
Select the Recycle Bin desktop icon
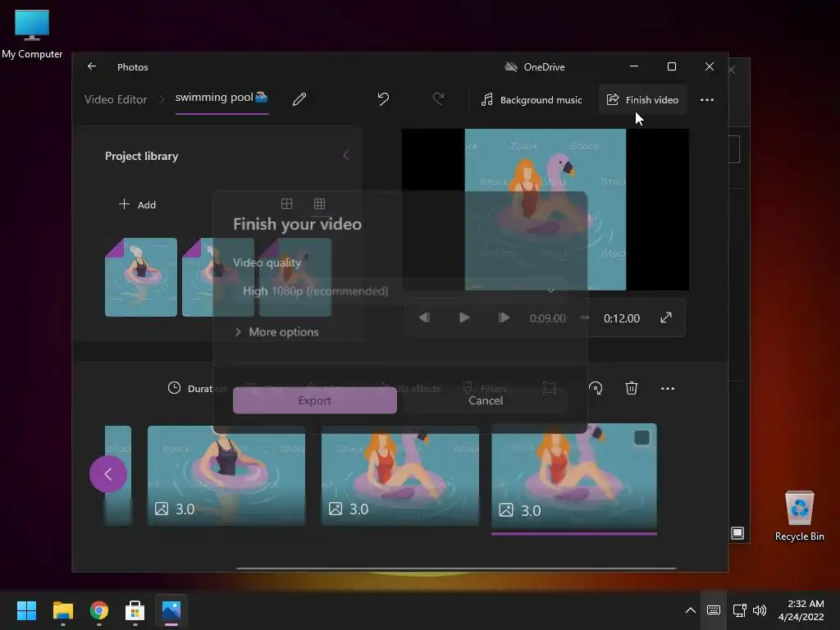coord(799,516)
